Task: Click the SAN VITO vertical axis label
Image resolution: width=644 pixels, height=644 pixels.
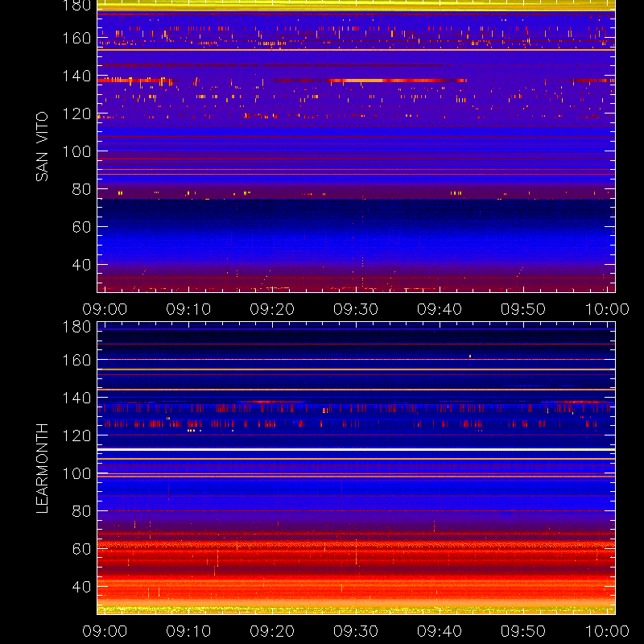Action: coord(42,147)
